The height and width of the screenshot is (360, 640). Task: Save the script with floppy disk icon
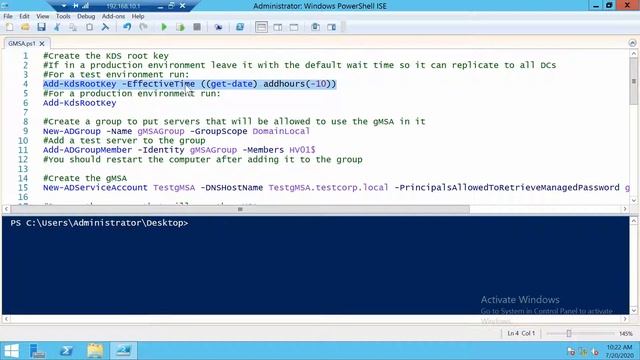pos(41,27)
